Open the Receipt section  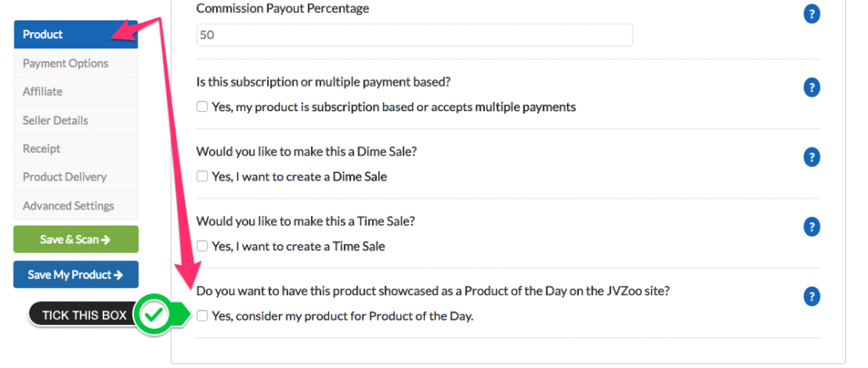coord(75,148)
